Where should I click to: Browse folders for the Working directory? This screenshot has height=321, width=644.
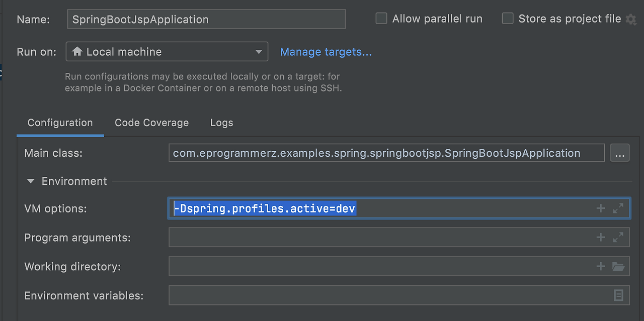[618, 266]
